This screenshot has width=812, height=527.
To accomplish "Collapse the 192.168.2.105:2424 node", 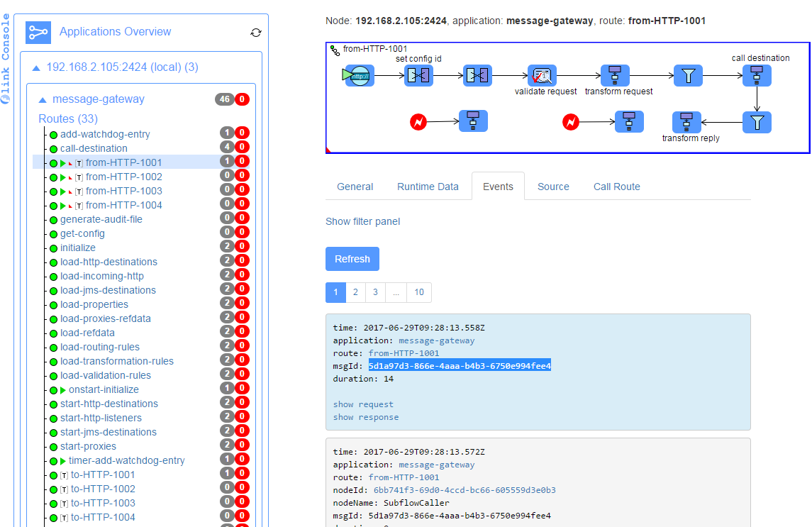I will pos(36,67).
